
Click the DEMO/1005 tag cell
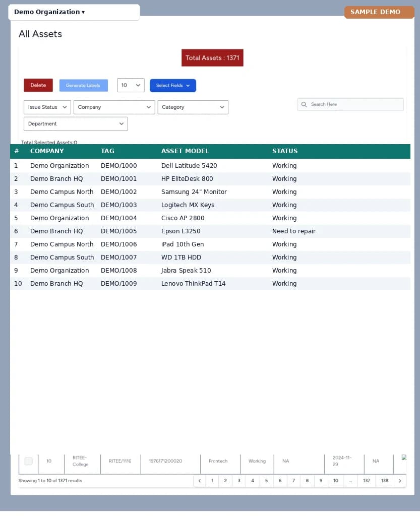click(119, 231)
